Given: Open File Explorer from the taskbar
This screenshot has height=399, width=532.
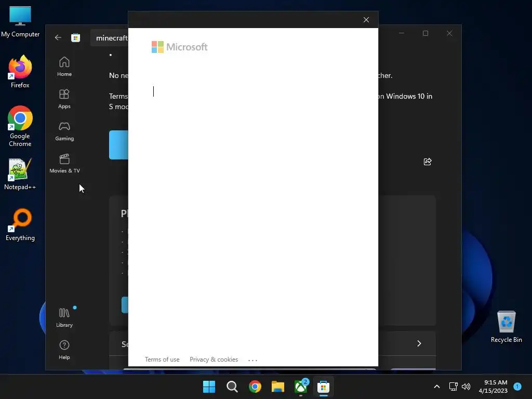Looking at the screenshot, I should point(278,387).
